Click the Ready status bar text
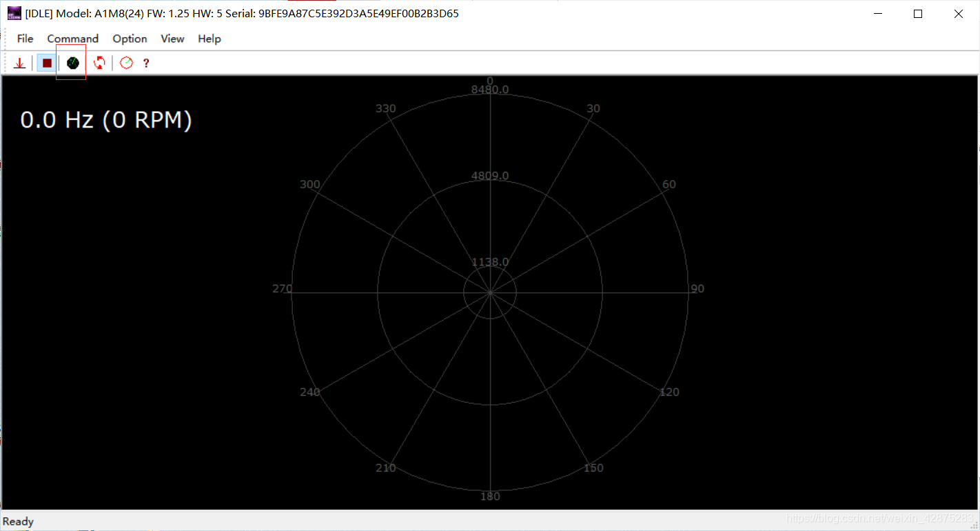The height and width of the screenshot is (531, 980). point(19,521)
